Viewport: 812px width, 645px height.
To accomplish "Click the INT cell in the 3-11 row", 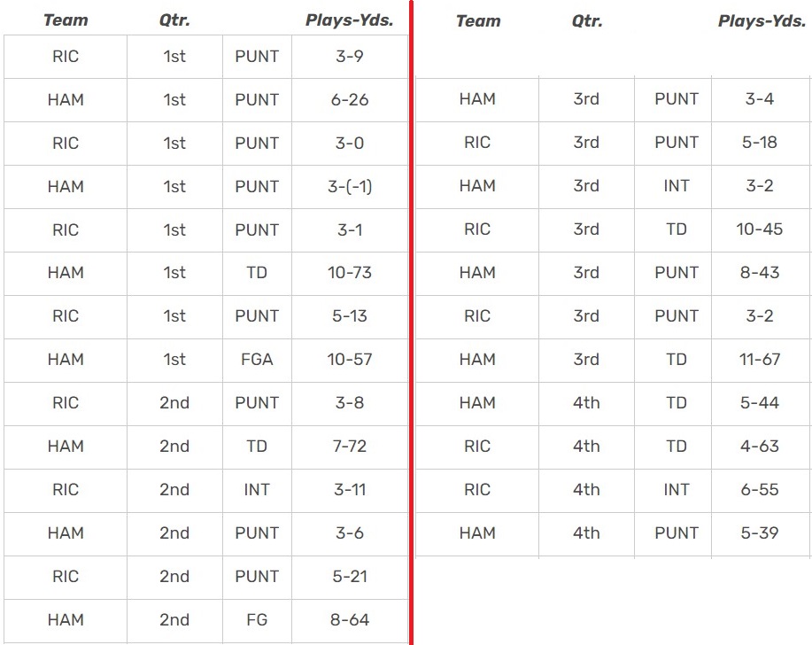I will pos(257,490).
